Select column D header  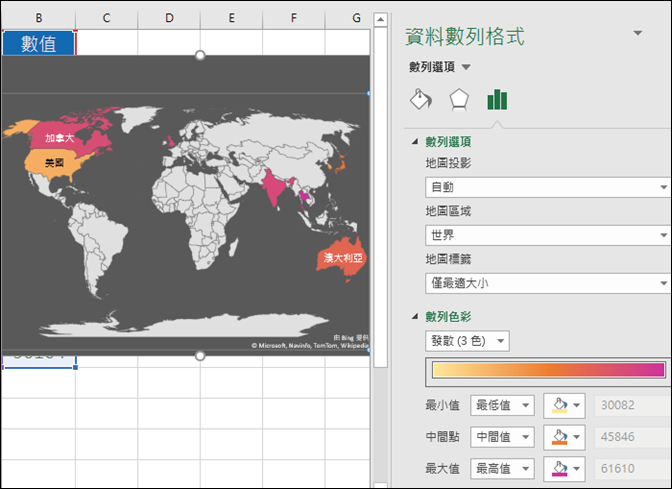coord(169,18)
